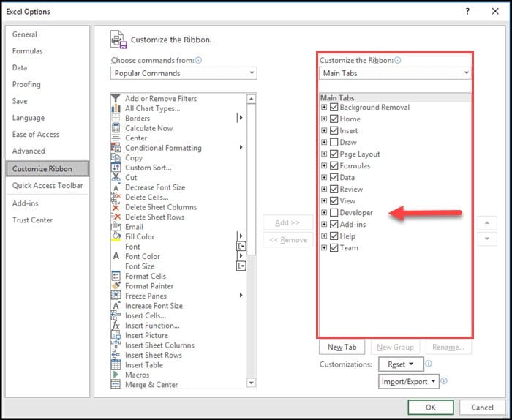Select the Conditional Formatting icon
Viewport: 512px width, 420px height.
click(116, 148)
